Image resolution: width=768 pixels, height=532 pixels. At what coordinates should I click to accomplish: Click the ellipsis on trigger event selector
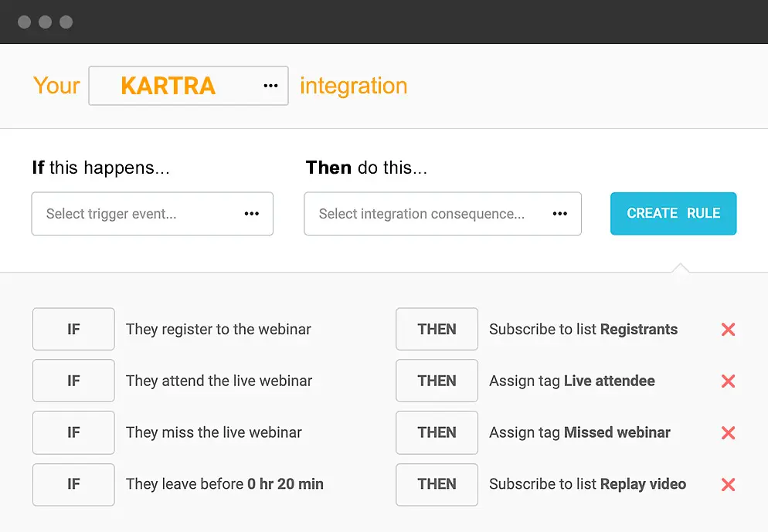point(251,214)
